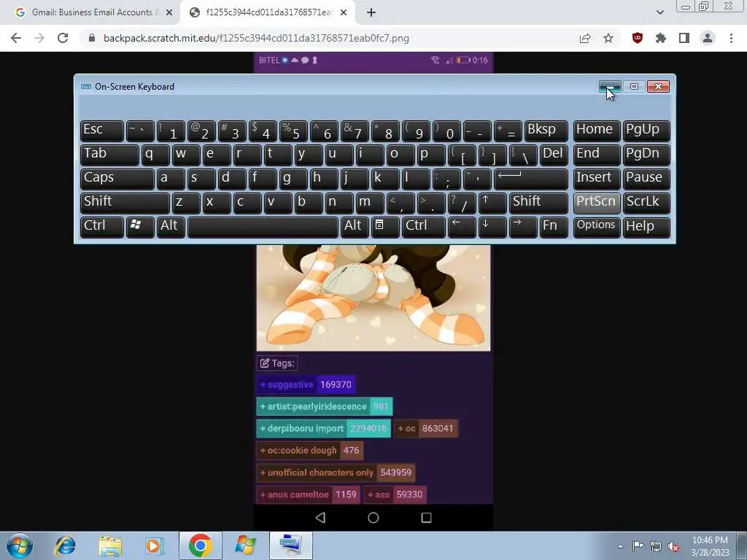Screen dimensions: 747x560
Task: Tap the Windows logo key on the keyboard
Action: [139, 227]
